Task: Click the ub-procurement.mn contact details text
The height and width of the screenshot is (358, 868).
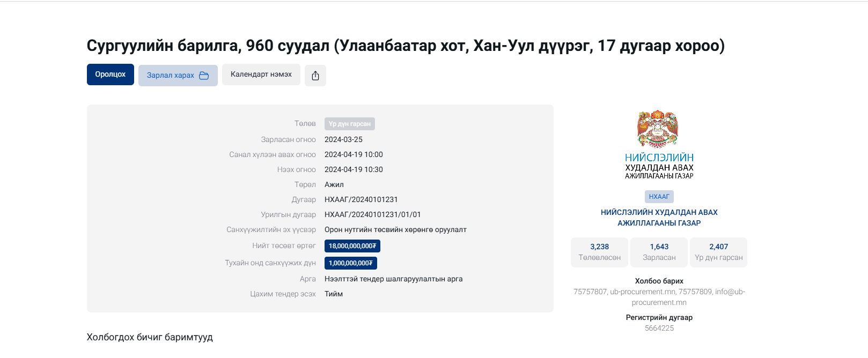Action: [659, 297]
